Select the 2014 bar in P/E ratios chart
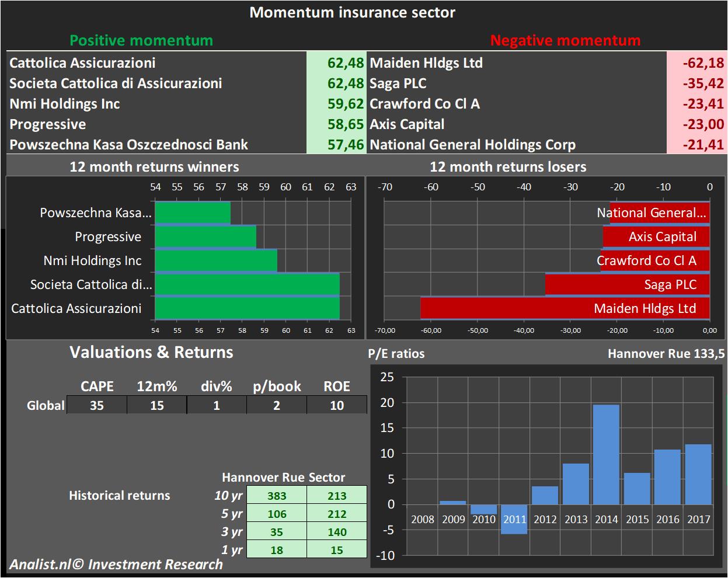 click(606, 454)
